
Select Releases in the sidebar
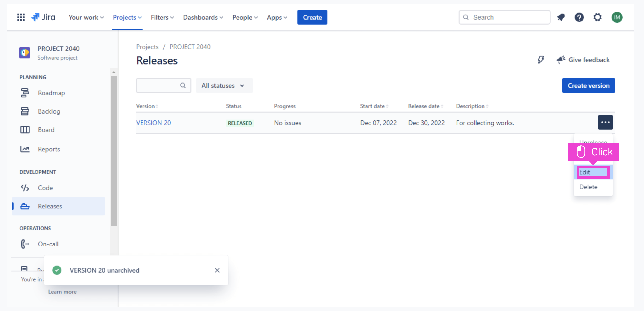59,206
